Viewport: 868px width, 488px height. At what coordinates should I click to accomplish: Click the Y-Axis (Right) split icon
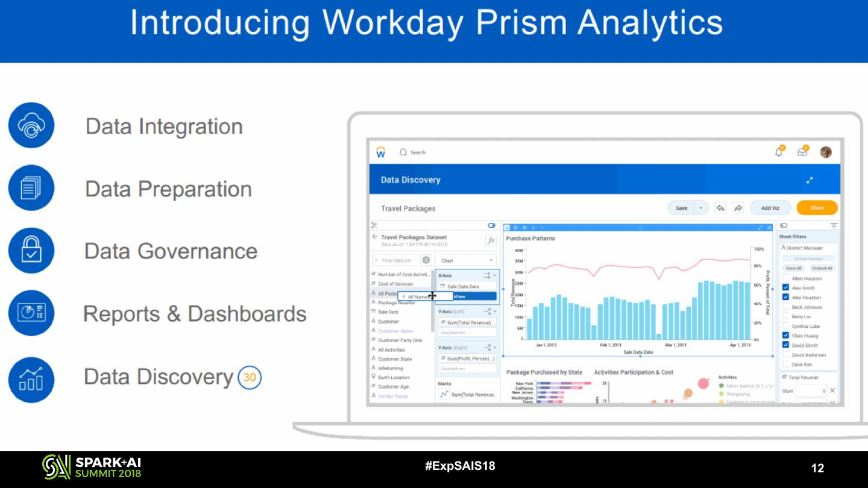coord(487,348)
